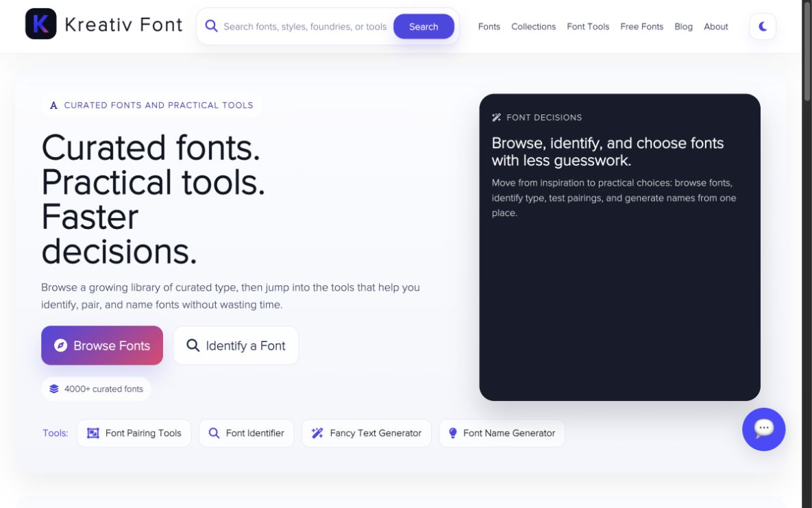
Task: Click the Tools: label text
Action: [56, 433]
